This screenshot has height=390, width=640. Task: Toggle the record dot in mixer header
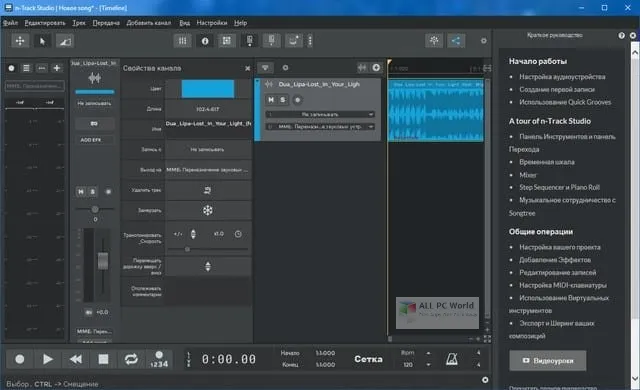[11, 68]
